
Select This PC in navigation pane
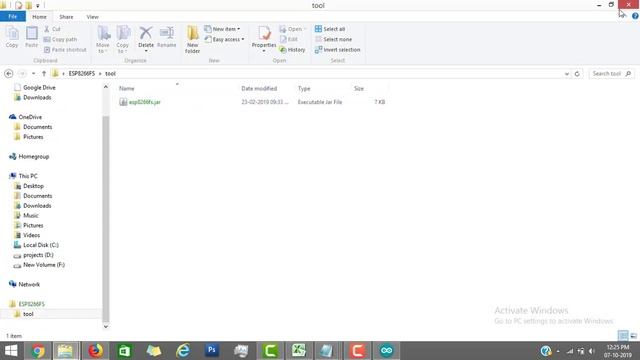(x=24, y=176)
